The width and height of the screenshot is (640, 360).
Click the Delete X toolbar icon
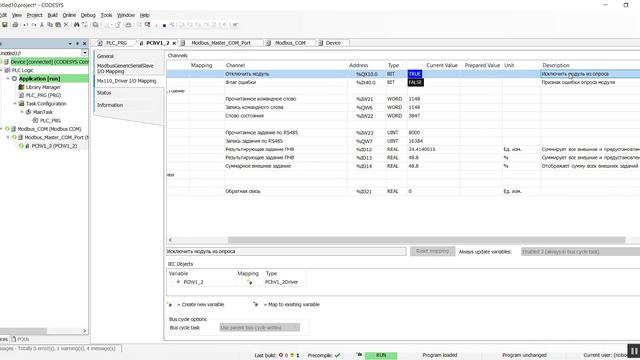coord(66,25)
